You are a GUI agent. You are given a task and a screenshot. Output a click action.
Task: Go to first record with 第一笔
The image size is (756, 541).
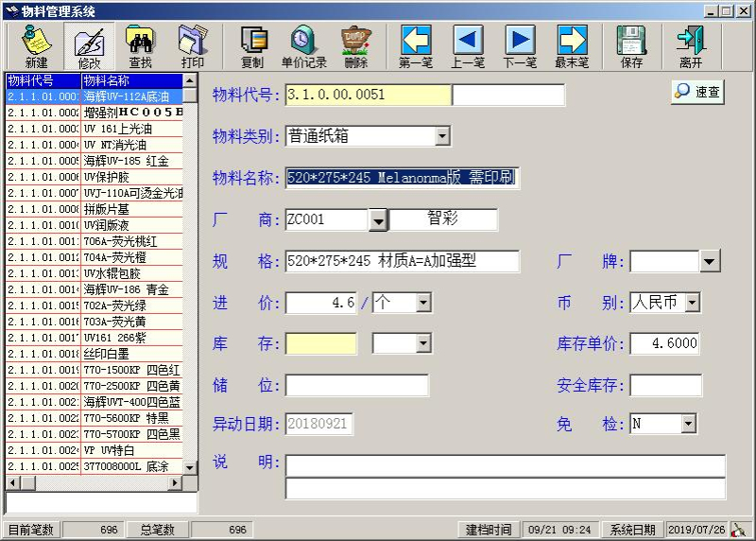click(x=416, y=45)
